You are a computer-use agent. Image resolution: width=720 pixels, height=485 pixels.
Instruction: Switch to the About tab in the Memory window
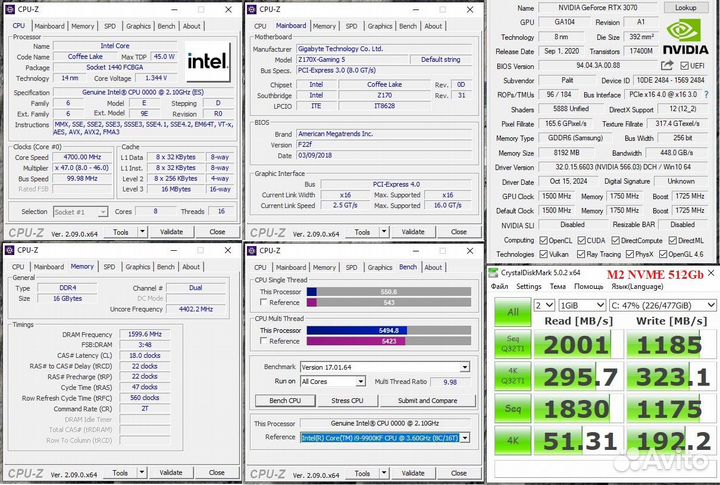pos(191,267)
